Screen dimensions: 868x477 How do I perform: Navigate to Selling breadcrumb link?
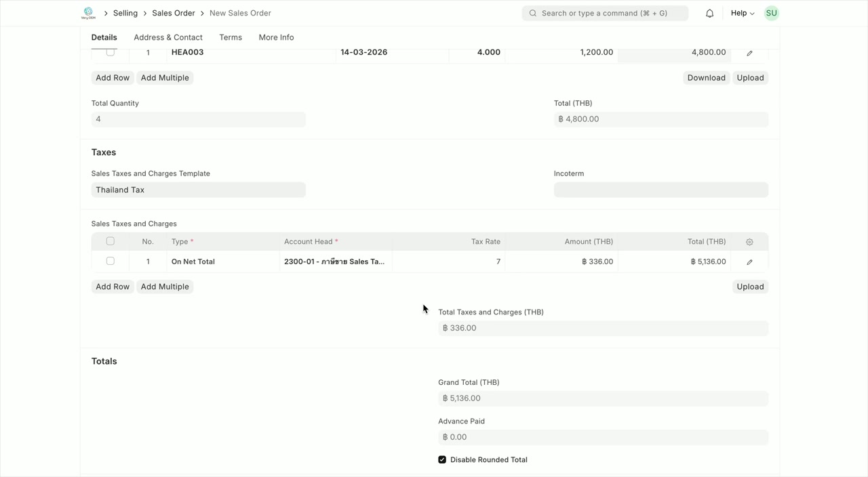[125, 13]
